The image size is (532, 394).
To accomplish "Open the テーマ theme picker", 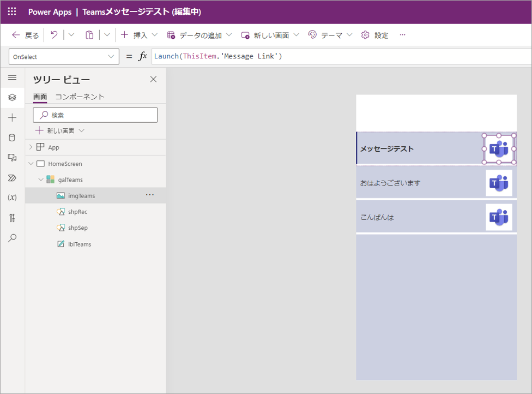I will (325, 35).
